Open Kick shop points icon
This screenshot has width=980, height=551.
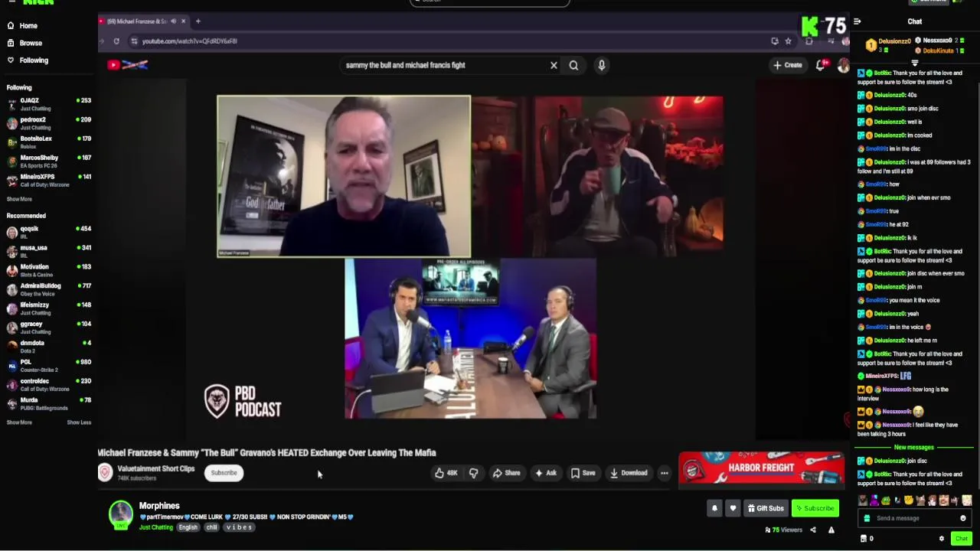pos(864,539)
